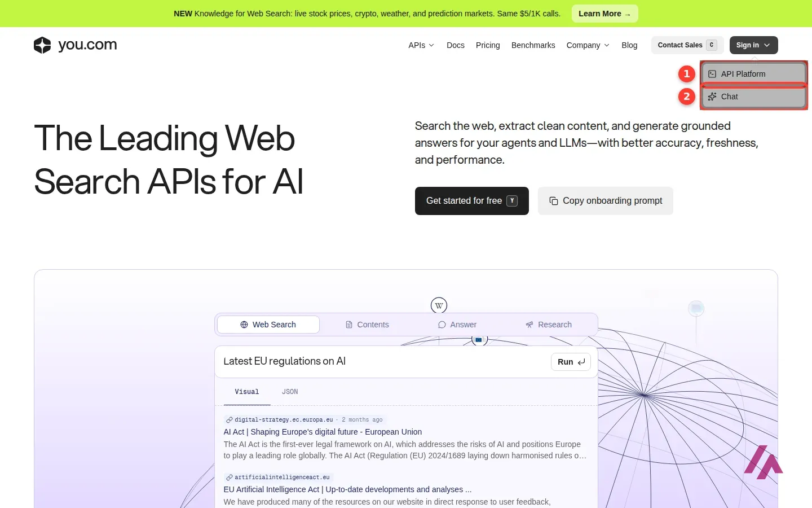Click Learn More in the banner
Screen dimensions: 812x508
(604, 14)
